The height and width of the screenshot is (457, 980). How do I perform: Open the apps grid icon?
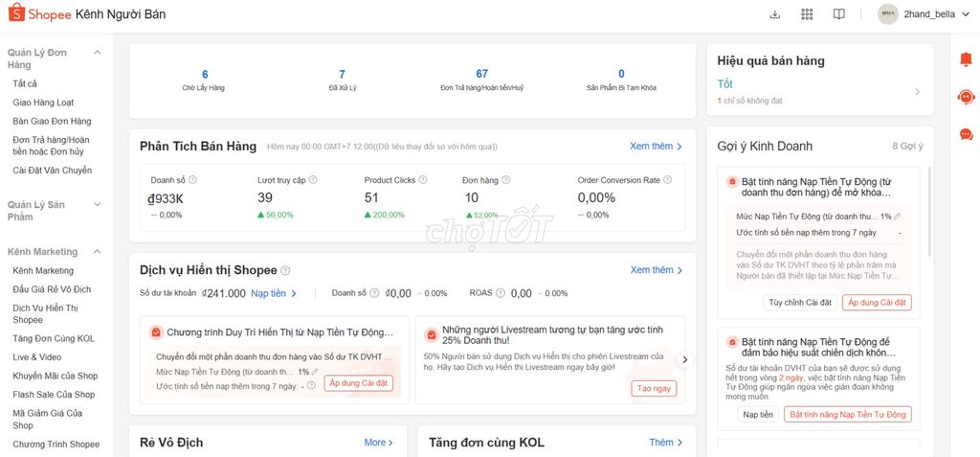click(x=807, y=14)
